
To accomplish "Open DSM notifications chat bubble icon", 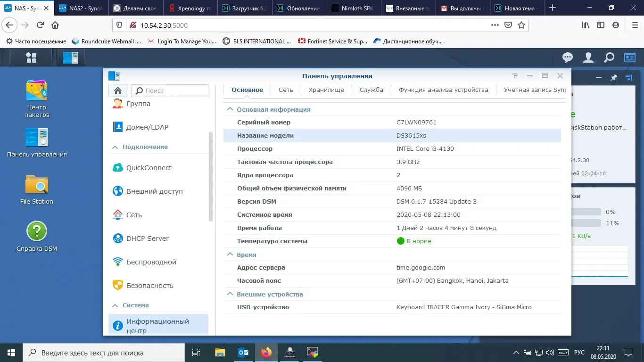I will click(x=568, y=58).
